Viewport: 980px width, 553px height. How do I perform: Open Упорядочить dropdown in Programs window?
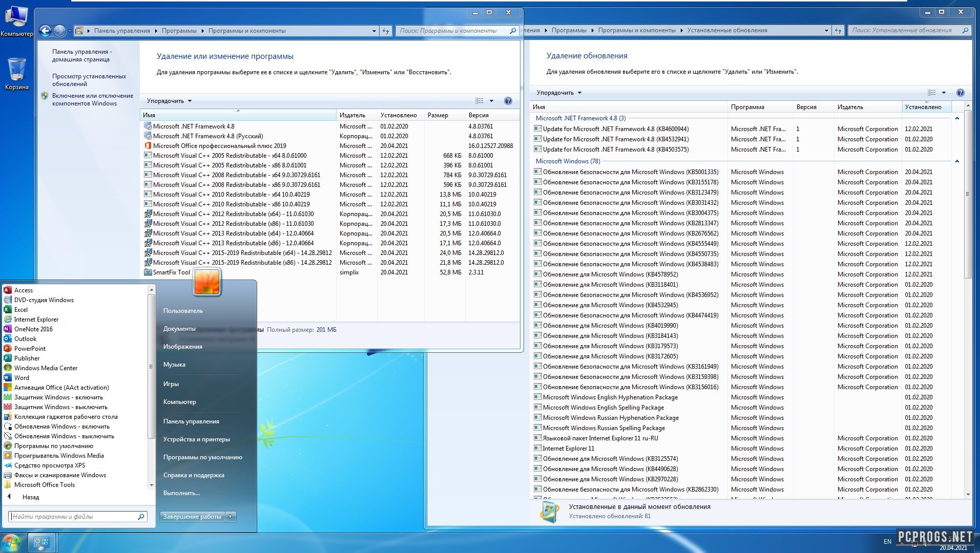(169, 101)
